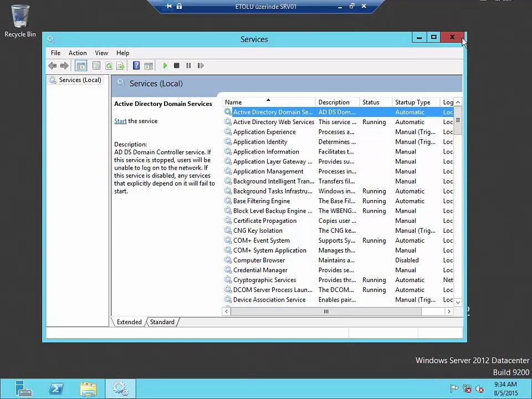This screenshot has height=399, width=532.
Task: Click the vertical scrollbar down arrow
Action: click(x=458, y=303)
